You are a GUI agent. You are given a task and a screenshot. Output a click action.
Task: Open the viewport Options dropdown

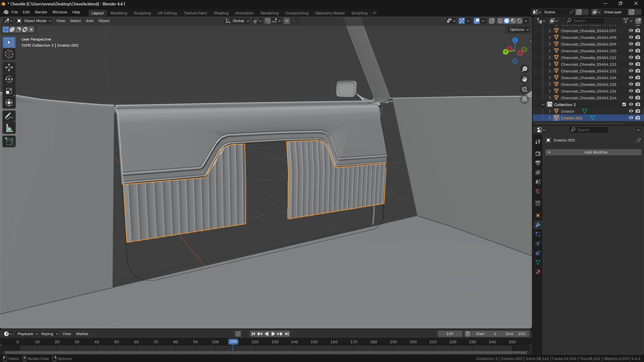click(519, 30)
